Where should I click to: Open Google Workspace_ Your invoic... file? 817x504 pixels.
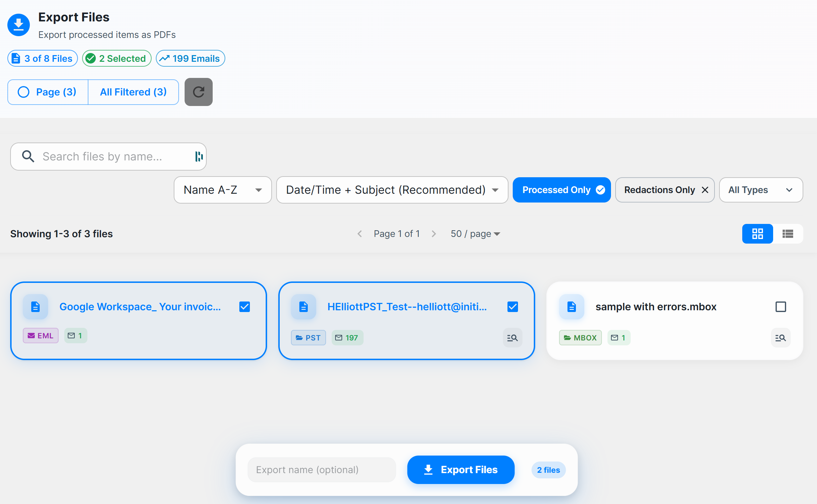[140, 307]
